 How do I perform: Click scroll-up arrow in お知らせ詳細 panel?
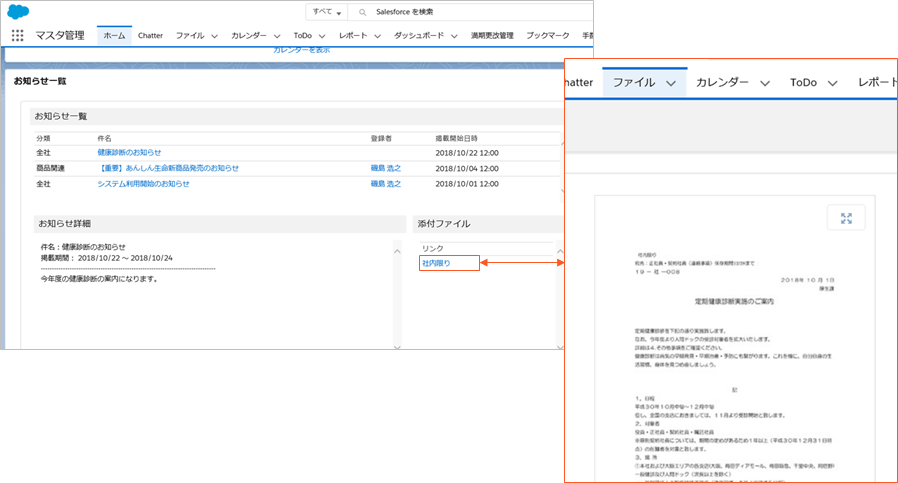[x=397, y=252]
